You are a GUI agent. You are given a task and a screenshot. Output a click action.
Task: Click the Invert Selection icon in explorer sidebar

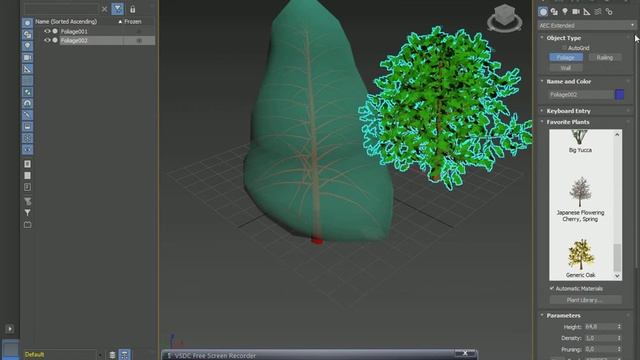(27, 187)
